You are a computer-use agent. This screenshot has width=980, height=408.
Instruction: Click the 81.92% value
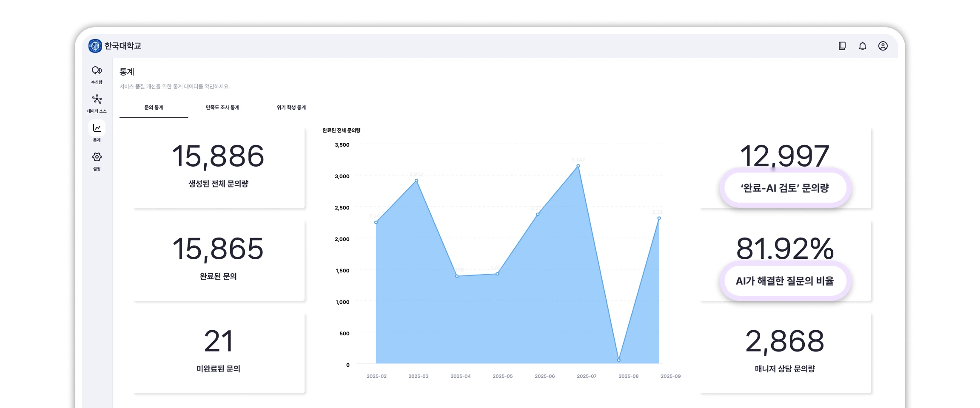pos(785,249)
